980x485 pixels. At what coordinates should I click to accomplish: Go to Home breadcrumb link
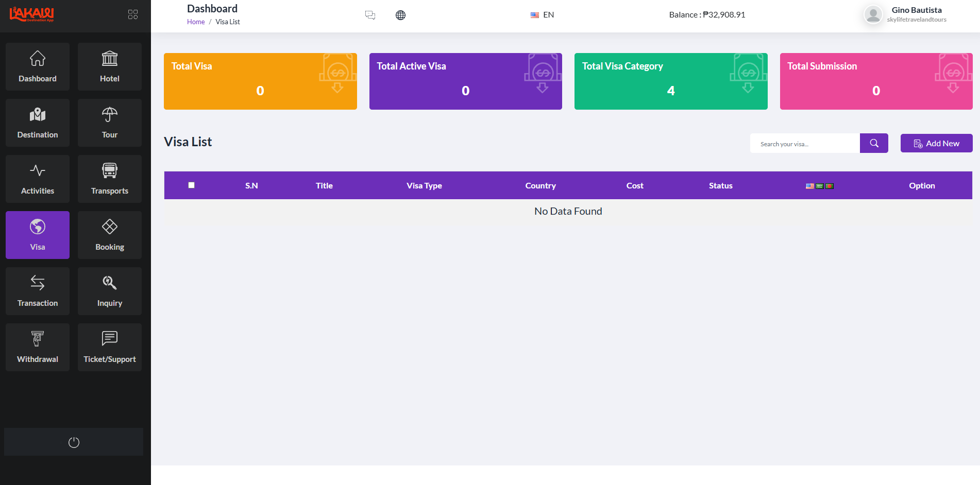(x=196, y=22)
